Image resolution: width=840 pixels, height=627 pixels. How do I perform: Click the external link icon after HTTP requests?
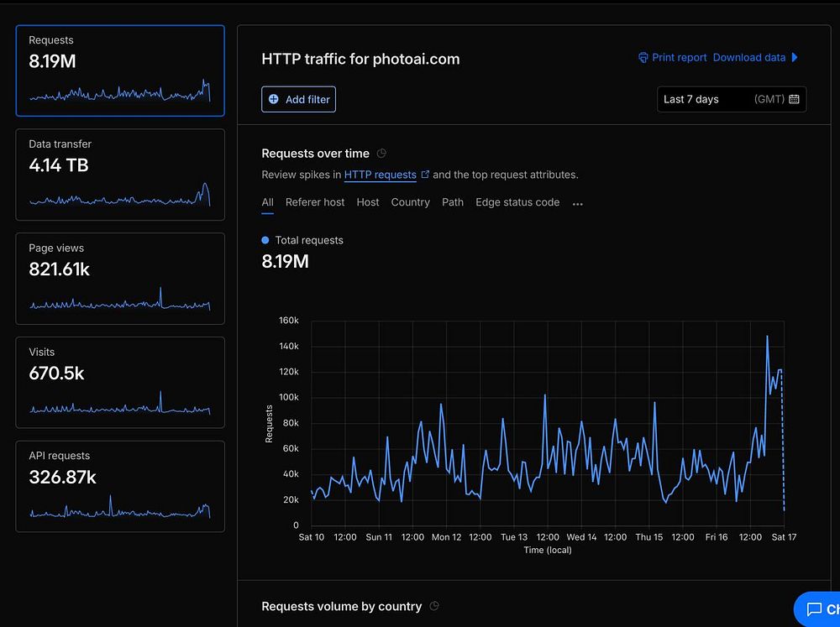coord(425,175)
